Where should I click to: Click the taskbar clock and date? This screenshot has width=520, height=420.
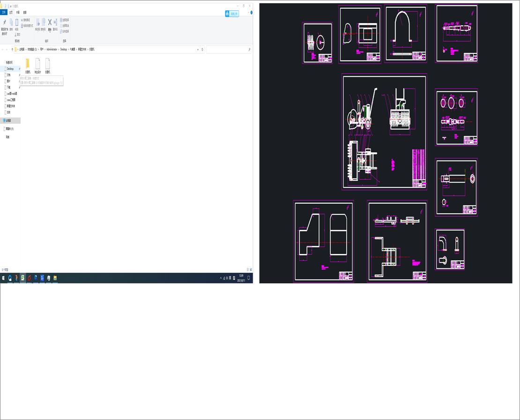pyautogui.click(x=241, y=278)
